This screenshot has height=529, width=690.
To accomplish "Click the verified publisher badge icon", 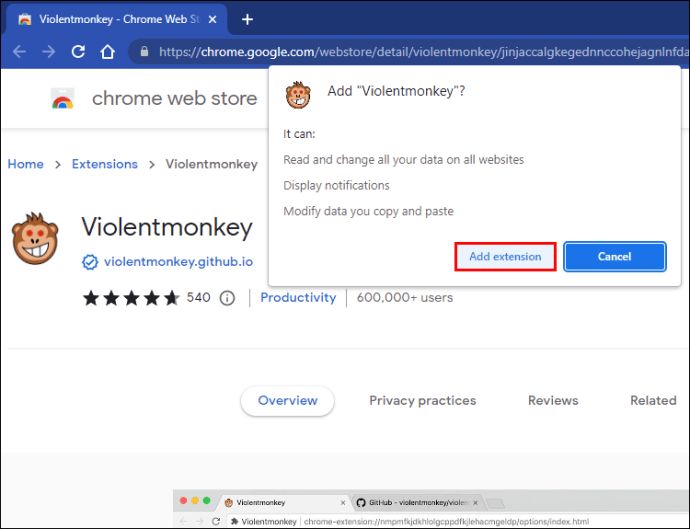I will (x=90, y=262).
